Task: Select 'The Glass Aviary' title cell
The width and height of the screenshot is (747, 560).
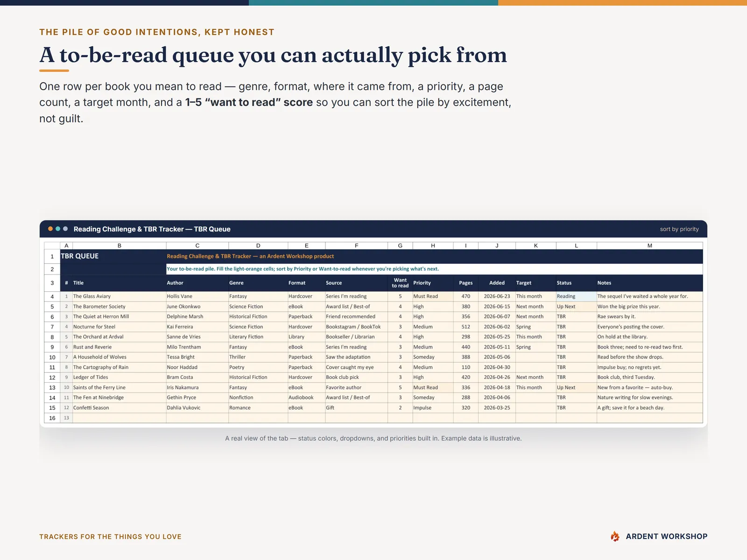Action: click(x=120, y=296)
